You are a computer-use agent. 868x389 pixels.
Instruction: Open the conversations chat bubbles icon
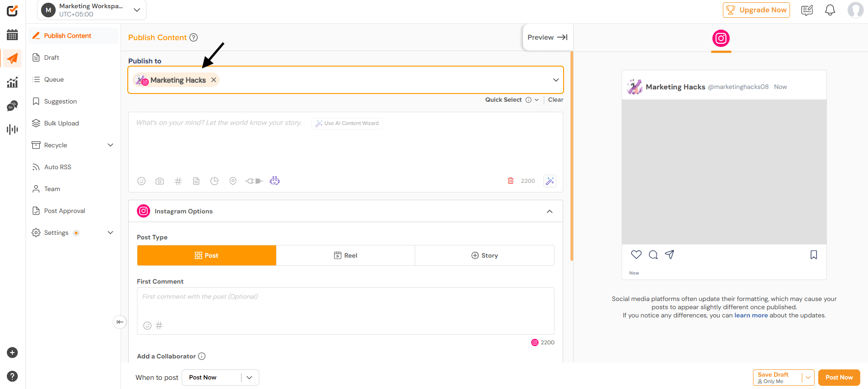tap(12, 106)
